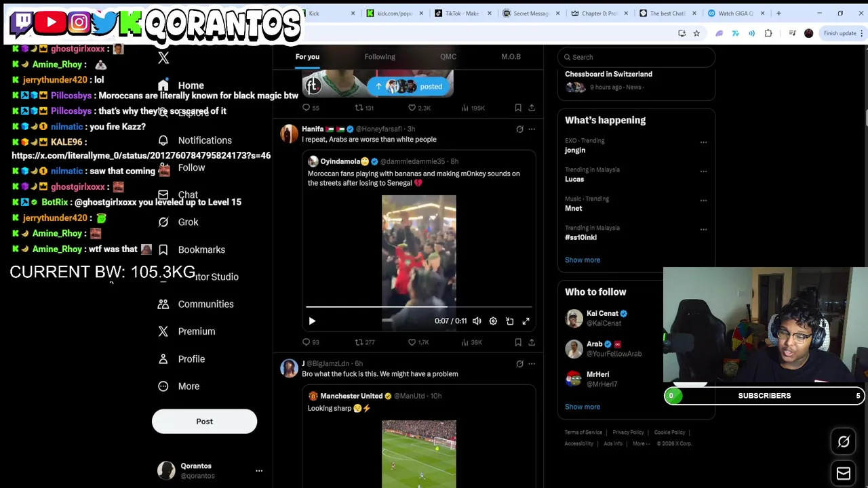The width and height of the screenshot is (868, 488).
Task: Open more options for the jongin trend
Action: click(x=703, y=142)
